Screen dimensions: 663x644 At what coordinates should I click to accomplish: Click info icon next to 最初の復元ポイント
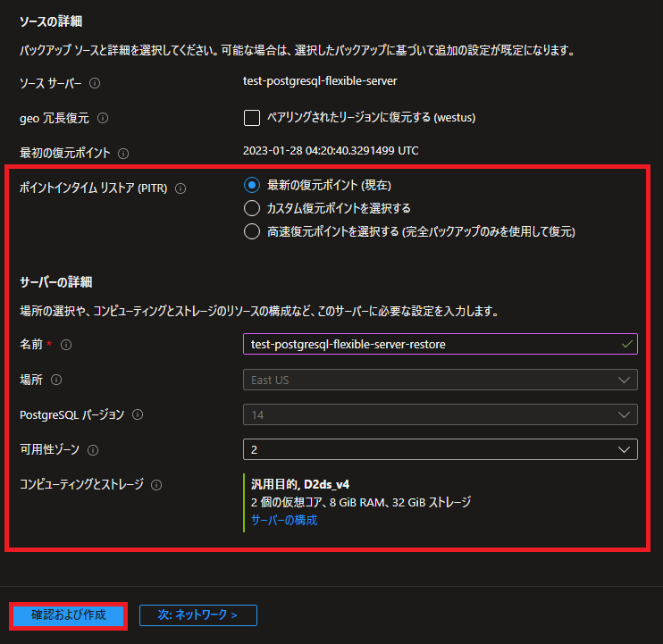[123, 154]
